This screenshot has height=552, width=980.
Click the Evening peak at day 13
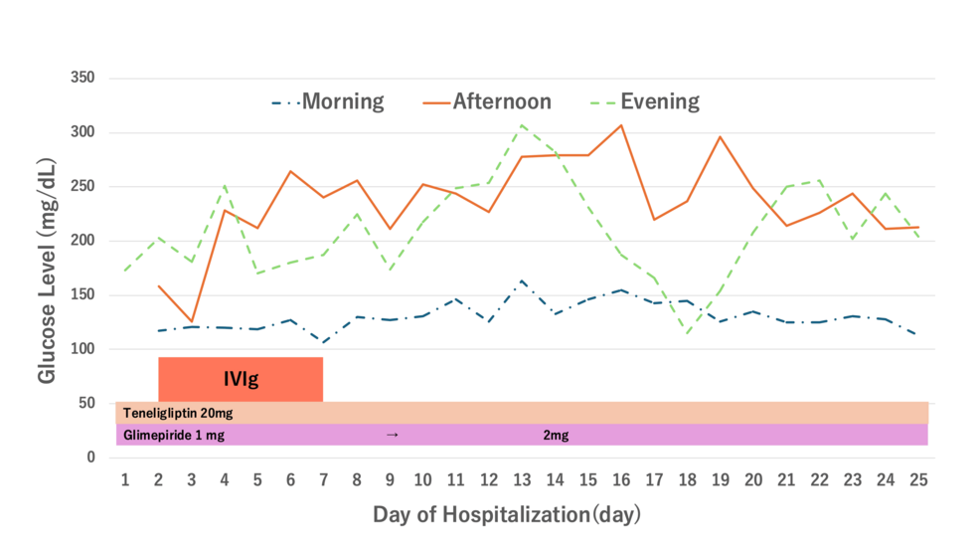point(522,125)
